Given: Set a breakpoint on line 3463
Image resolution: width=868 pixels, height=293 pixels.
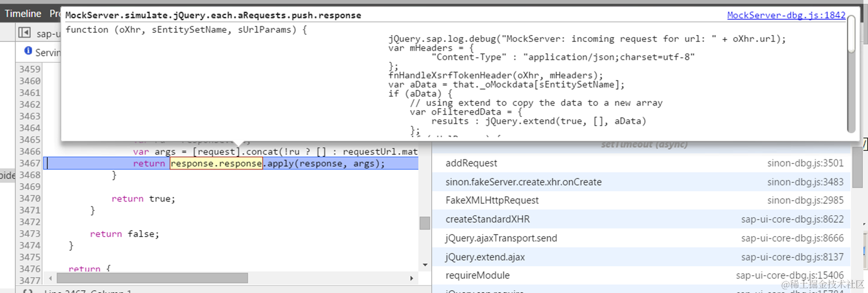Looking at the screenshot, I should point(30,116).
